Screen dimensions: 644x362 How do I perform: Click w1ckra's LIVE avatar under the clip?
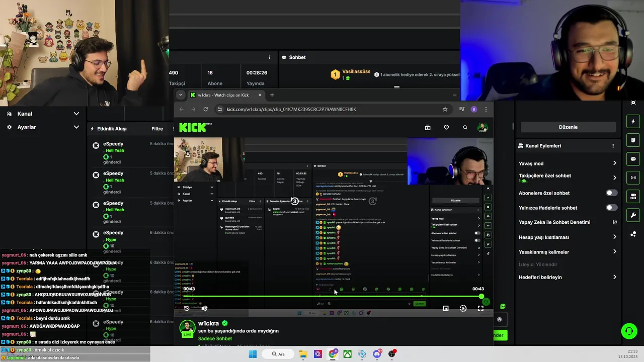pos(188,328)
